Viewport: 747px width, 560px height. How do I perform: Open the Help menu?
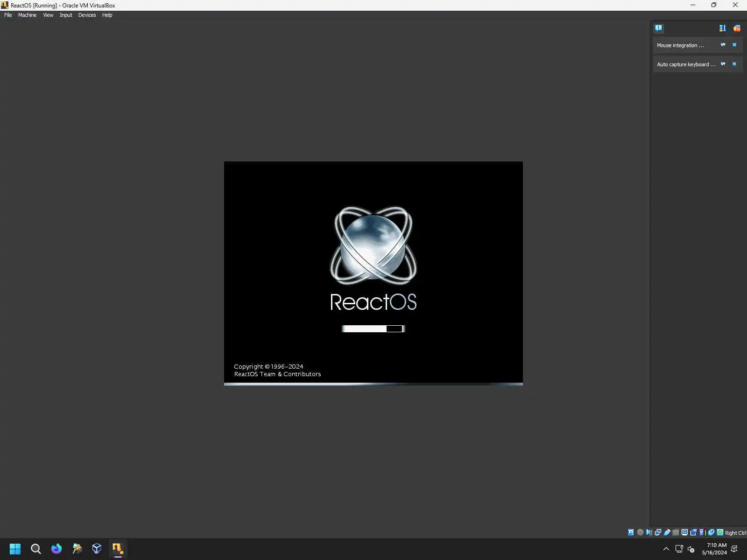tap(107, 15)
